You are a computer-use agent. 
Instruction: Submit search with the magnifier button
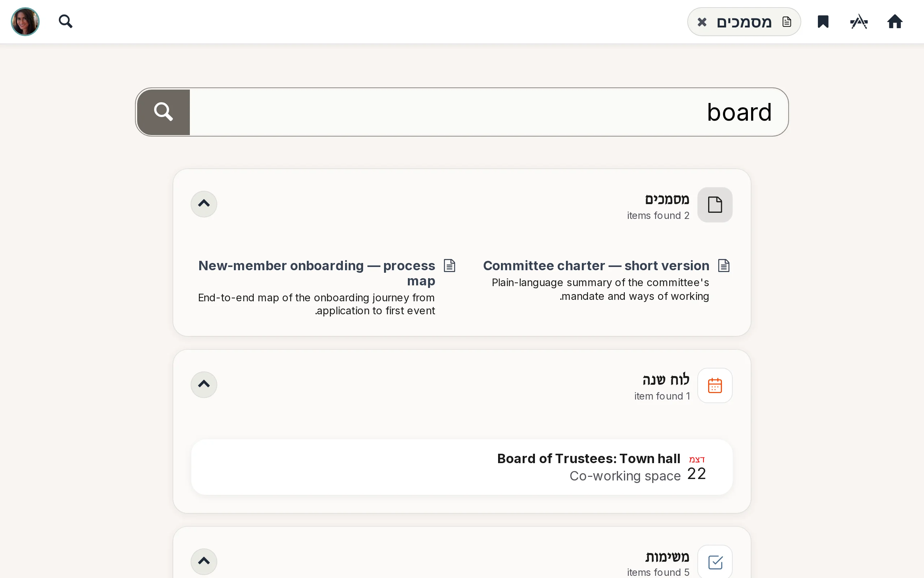tap(164, 112)
